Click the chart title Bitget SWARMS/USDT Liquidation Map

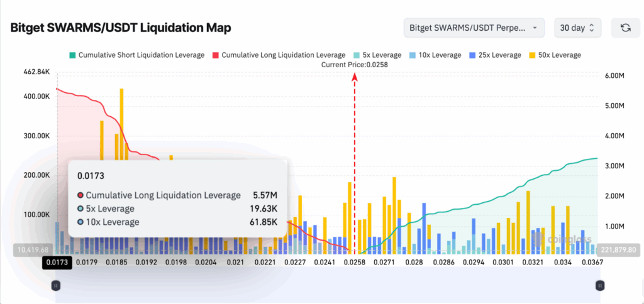pyautogui.click(x=120, y=28)
